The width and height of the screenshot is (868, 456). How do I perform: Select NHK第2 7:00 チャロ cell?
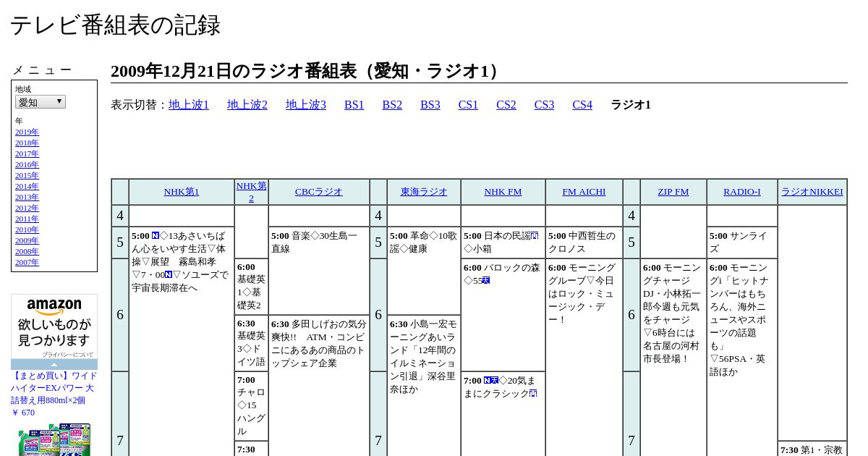tap(252, 406)
